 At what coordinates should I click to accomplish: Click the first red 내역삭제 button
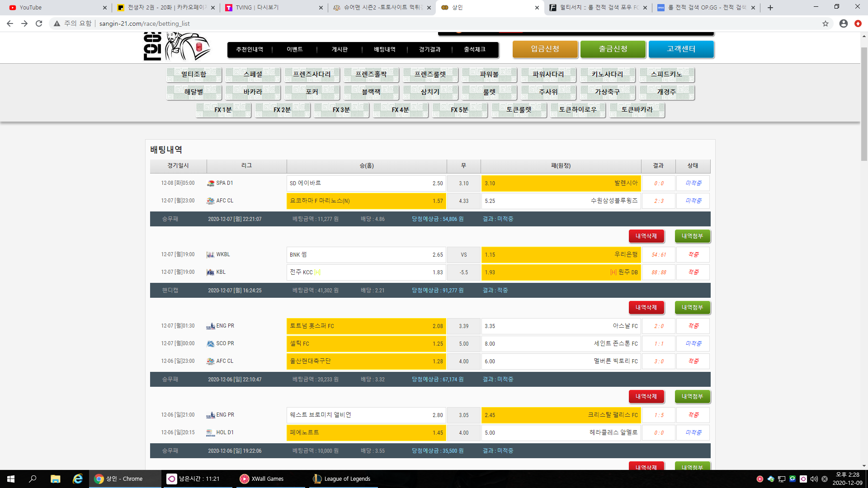(x=646, y=236)
